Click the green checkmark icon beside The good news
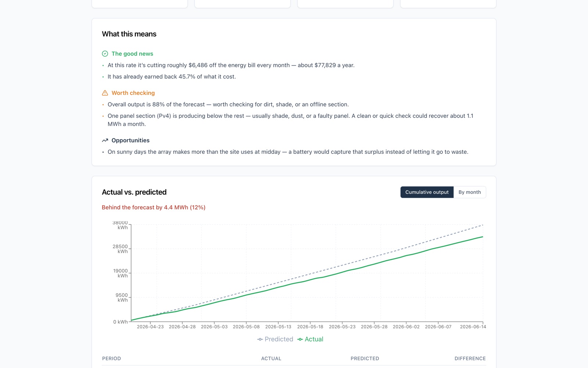The image size is (588, 368). point(105,54)
